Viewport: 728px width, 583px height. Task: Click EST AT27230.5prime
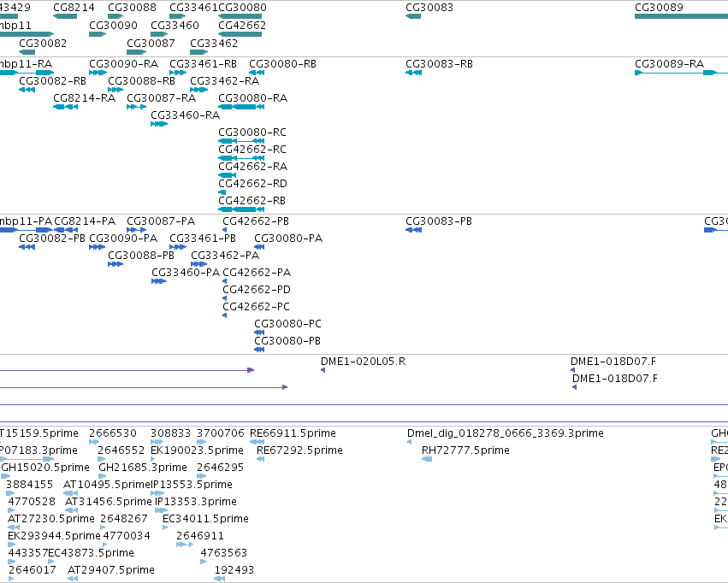pos(51,519)
